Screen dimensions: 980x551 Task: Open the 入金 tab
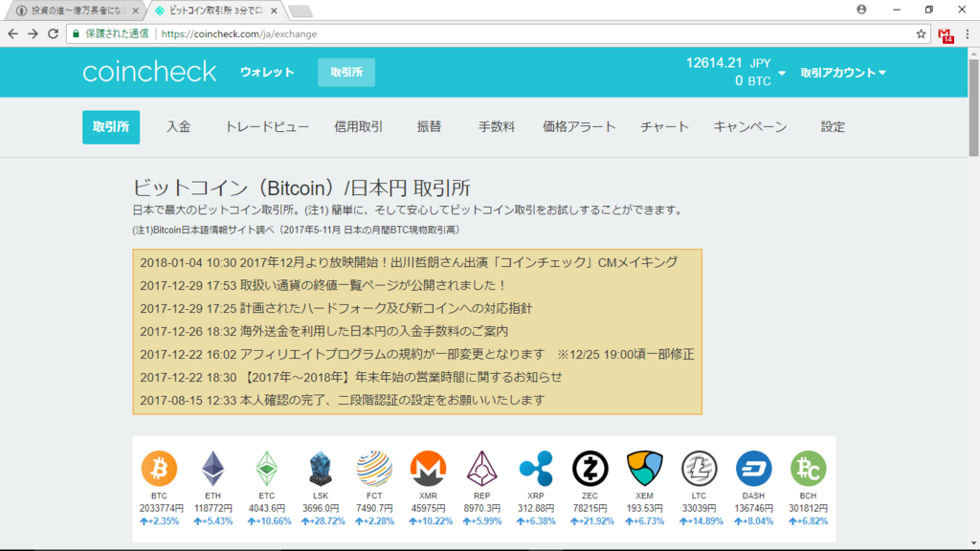[x=178, y=127]
